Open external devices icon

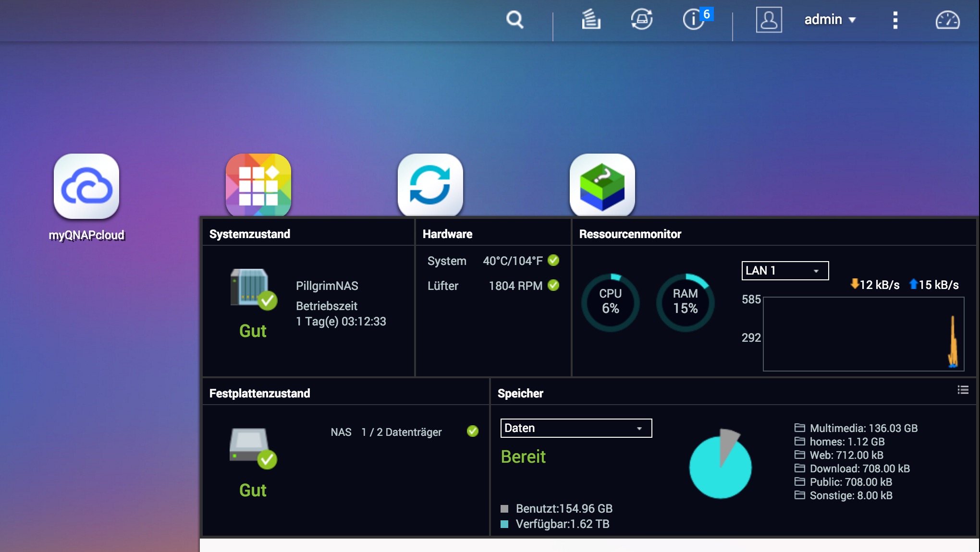[x=641, y=20]
